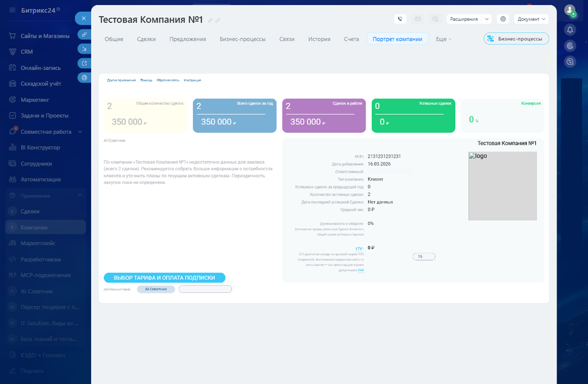588x384 pixels.
Task: Click the phone call icon
Action: coord(400,19)
